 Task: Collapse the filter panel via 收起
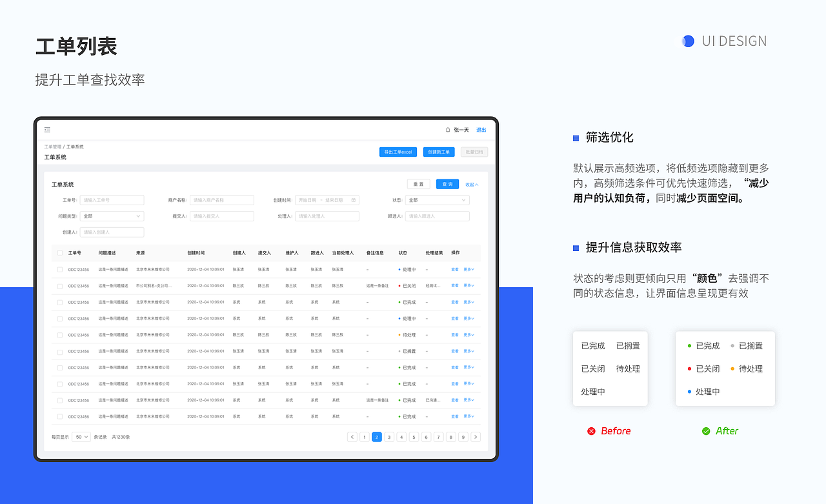[472, 184]
